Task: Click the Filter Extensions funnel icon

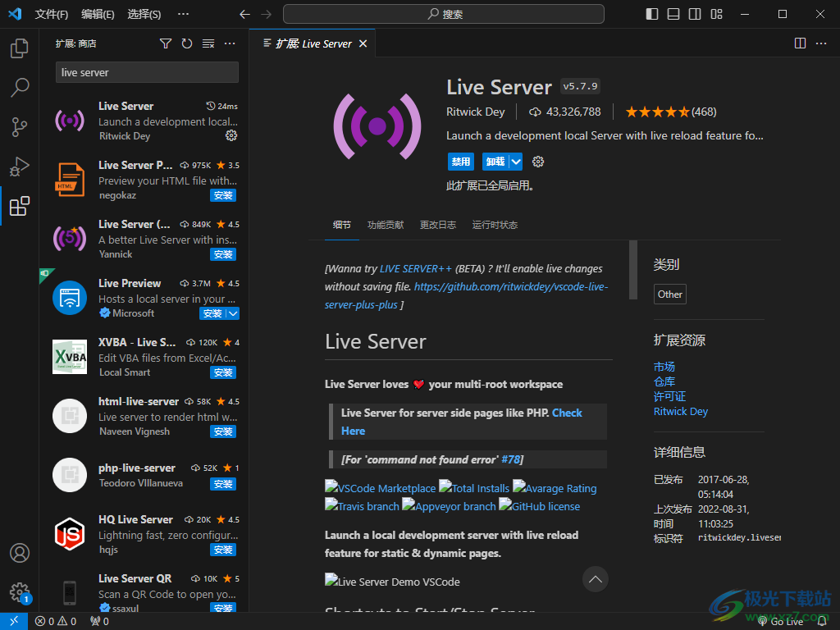Action: (x=166, y=43)
